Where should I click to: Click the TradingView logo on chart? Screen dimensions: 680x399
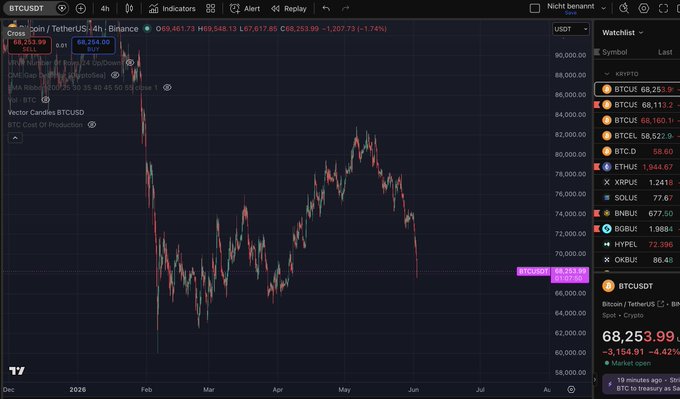[x=17, y=371]
